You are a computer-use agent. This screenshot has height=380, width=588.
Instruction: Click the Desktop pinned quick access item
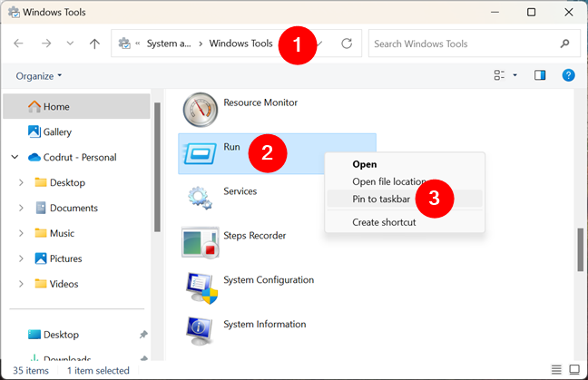point(61,335)
